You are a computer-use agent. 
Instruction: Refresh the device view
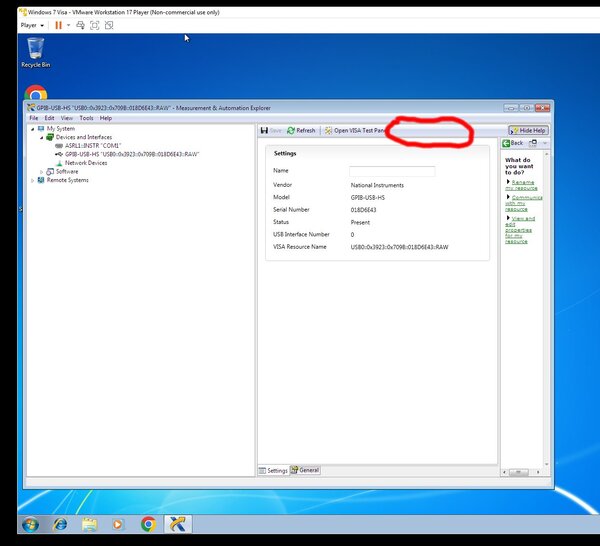tap(301, 130)
